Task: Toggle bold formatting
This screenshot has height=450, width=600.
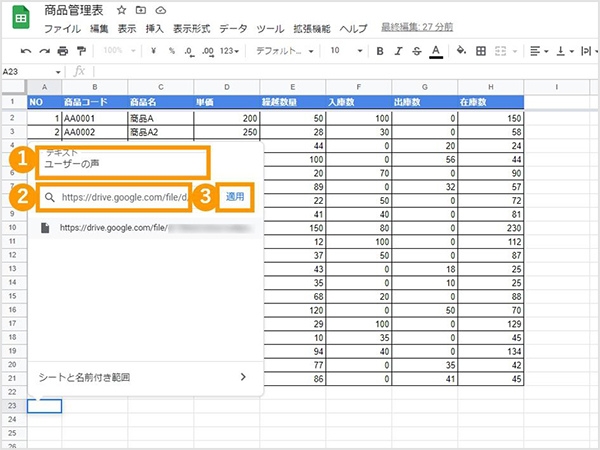Action: point(380,51)
